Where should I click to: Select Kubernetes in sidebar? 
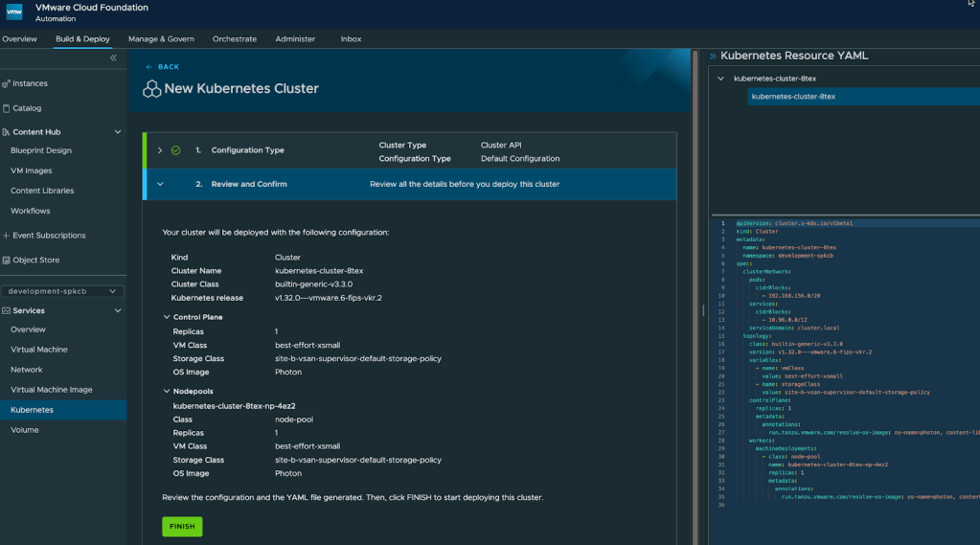pos(63,410)
